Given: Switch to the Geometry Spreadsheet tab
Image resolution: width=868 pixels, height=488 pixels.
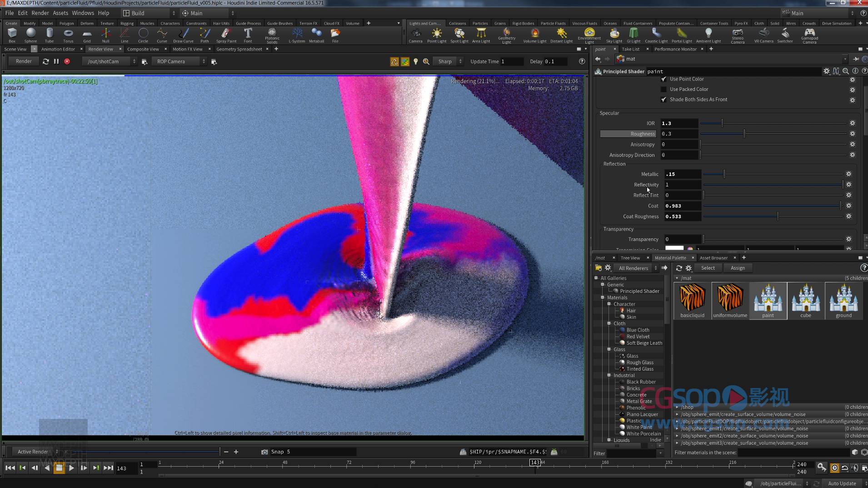Looking at the screenshot, I should (239, 49).
